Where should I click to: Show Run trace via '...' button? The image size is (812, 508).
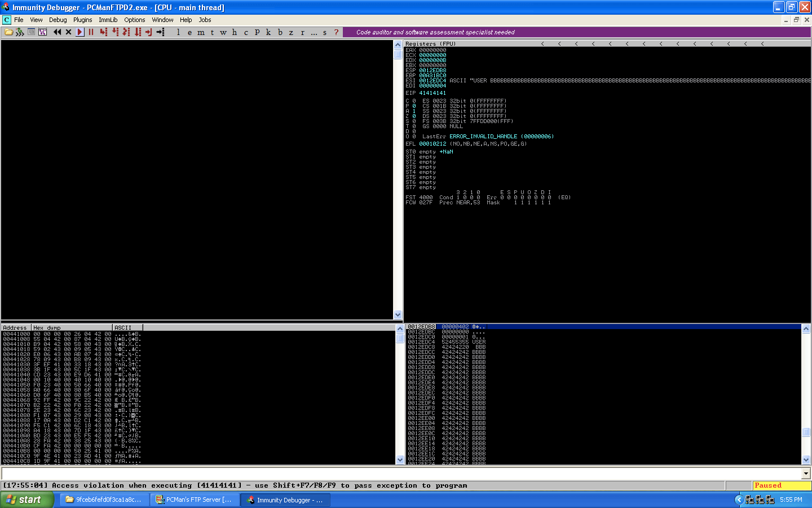pyautogui.click(x=314, y=32)
